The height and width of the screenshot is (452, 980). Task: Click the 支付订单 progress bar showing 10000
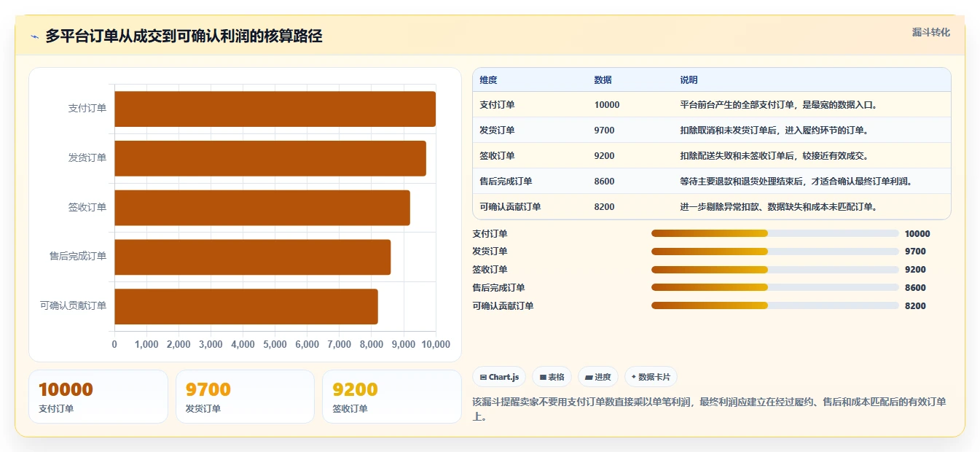775,233
